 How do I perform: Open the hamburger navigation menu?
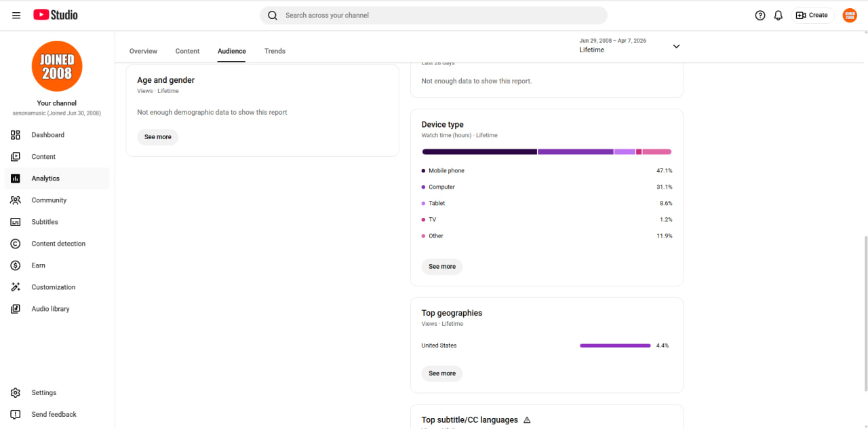(x=16, y=15)
